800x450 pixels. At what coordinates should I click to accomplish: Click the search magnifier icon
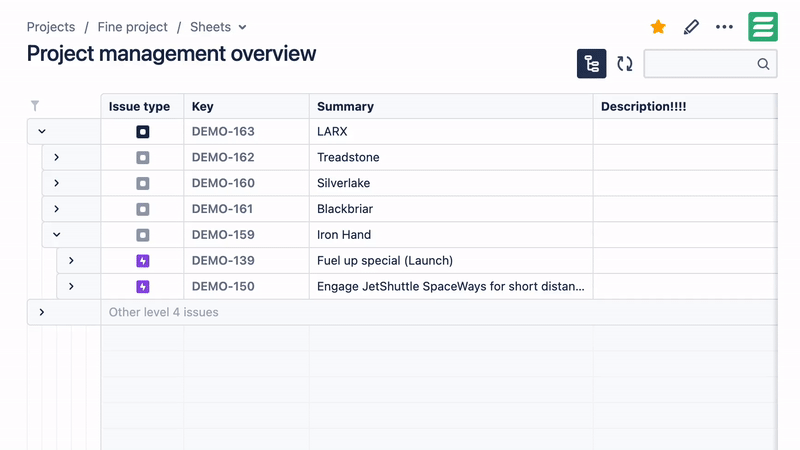click(x=763, y=64)
